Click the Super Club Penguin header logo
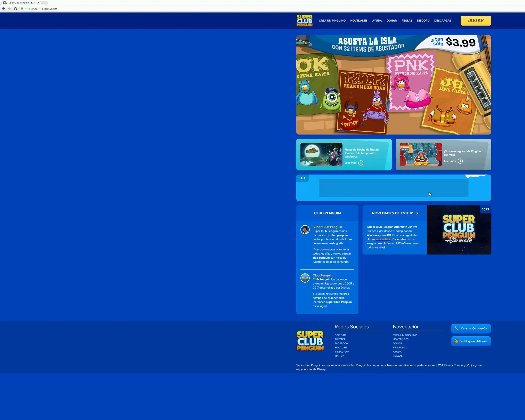Image resolution: width=525 pixels, height=420 pixels. click(304, 21)
